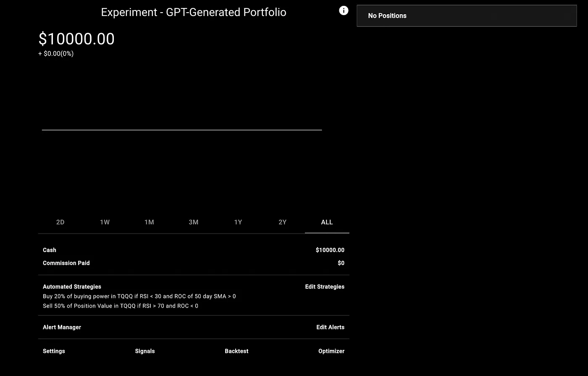Open portfolio Settings
This screenshot has width=588, height=376.
tap(54, 351)
